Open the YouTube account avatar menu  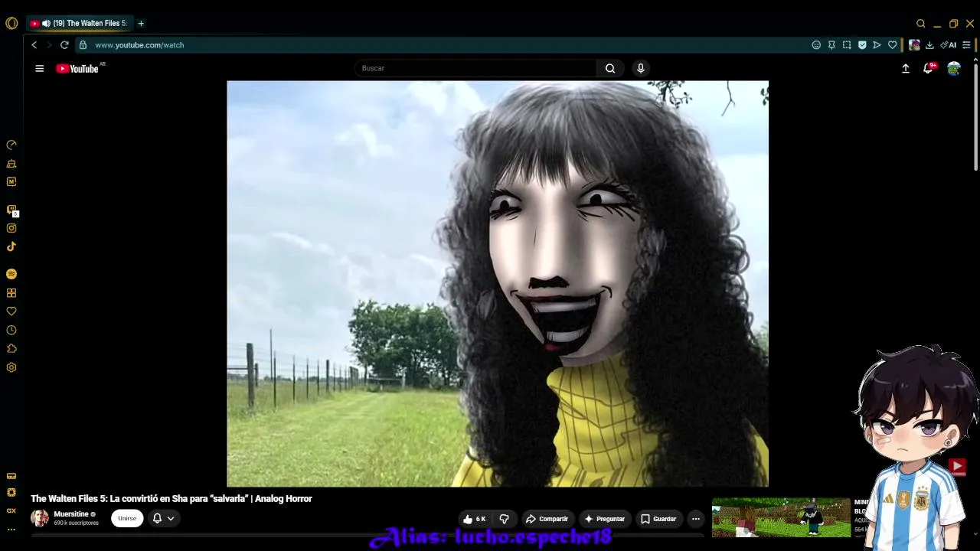coord(954,68)
